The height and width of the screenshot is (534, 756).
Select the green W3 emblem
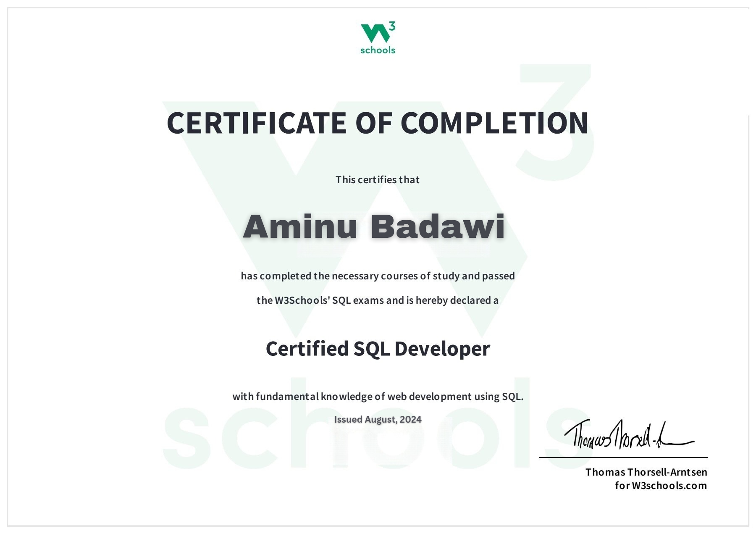(376, 34)
